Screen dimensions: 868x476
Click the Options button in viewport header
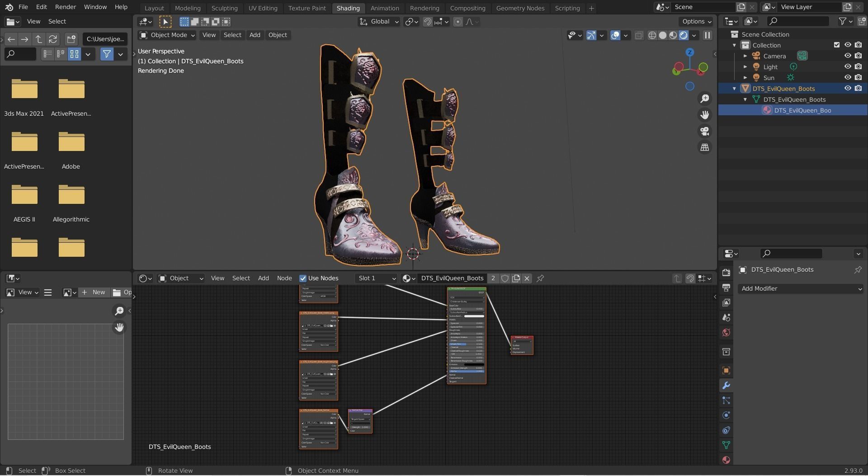pyautogui.click(x=696, y=22)
